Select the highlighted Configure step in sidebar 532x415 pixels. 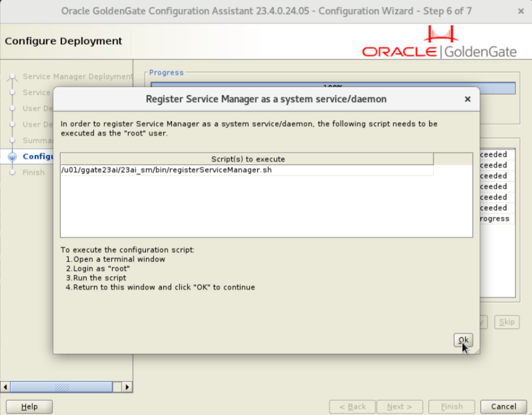(x=38, y=156)
